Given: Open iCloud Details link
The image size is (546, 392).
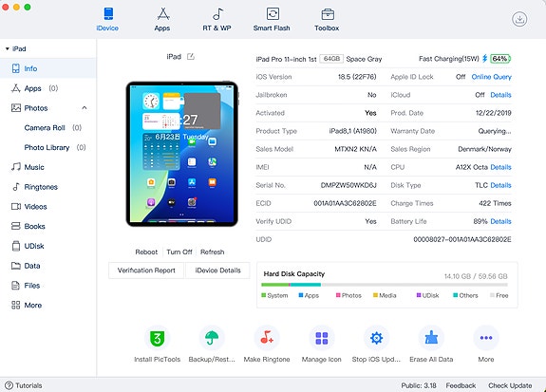Looking at the screenshot, I should pyautogui.click(x=500, y=95).
